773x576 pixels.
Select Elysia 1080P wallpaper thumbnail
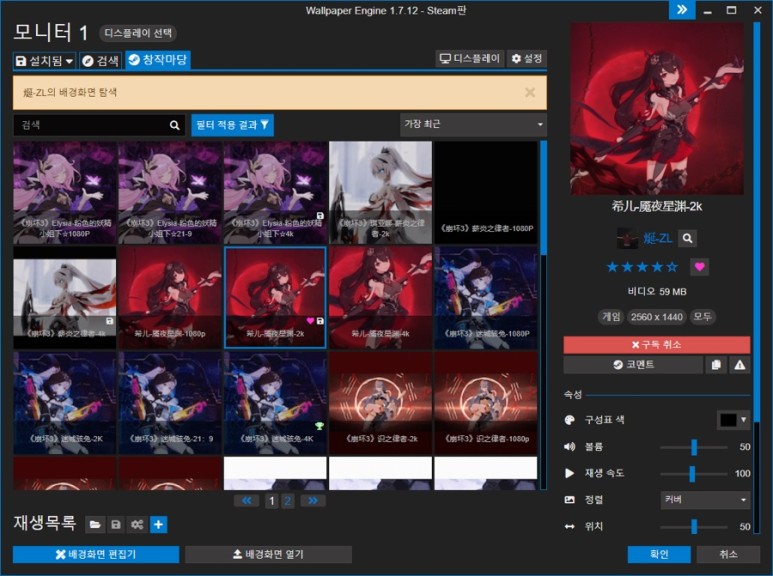pos(65,192)
